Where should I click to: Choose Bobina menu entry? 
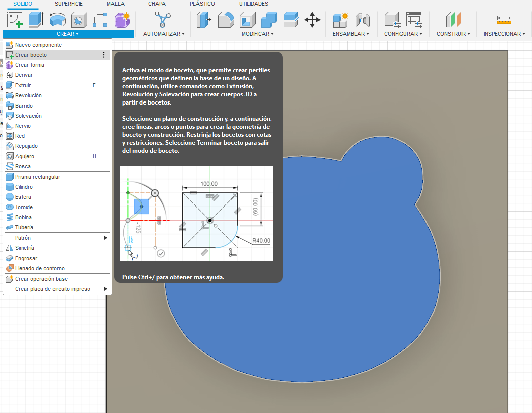[x=57, y=217]
